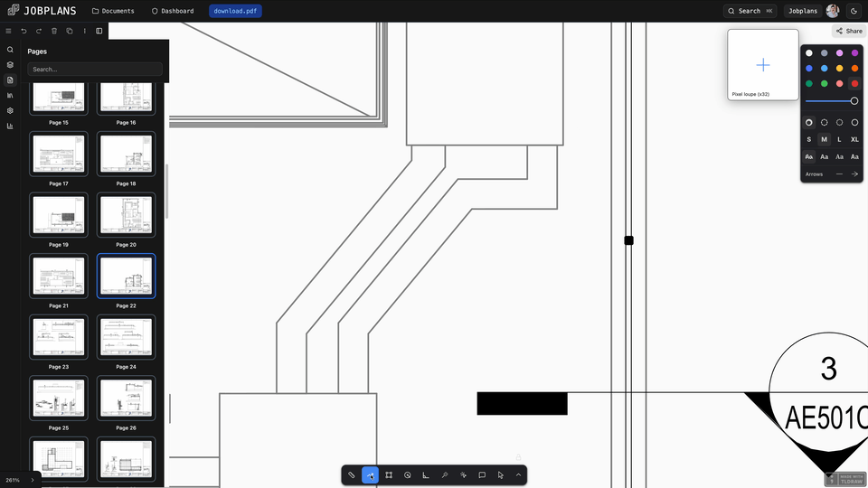Pick the yellow color swatch
The image size is (868, 488).
[x=839, y=68]
